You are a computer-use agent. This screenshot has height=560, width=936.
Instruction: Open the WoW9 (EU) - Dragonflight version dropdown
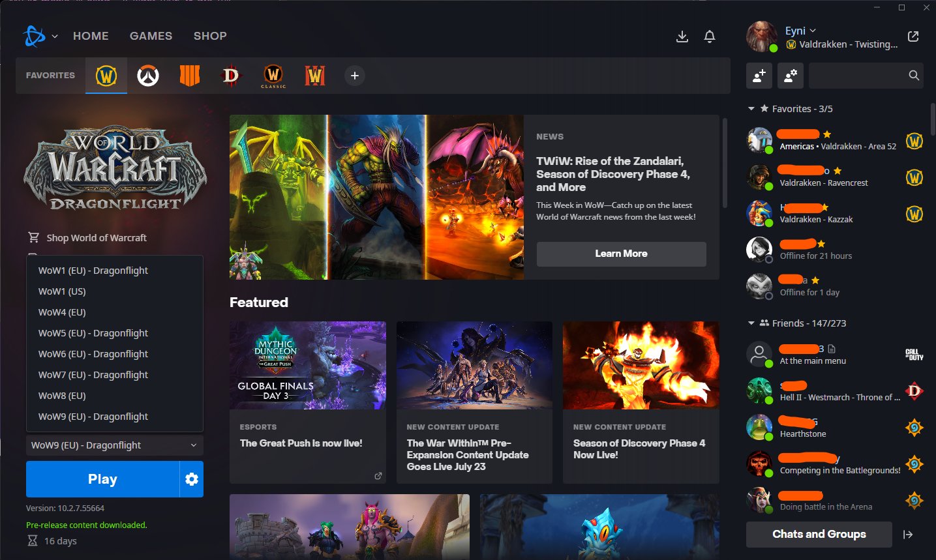tap(114, 445)
